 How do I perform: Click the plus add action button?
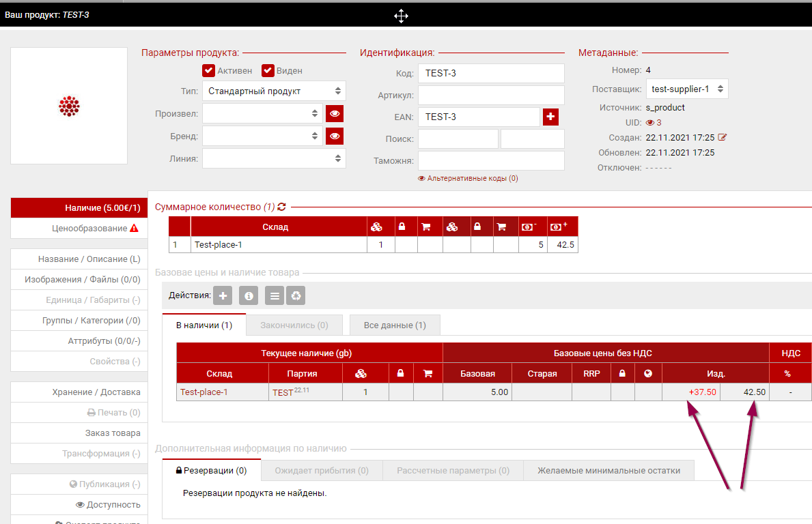point(223,296)
